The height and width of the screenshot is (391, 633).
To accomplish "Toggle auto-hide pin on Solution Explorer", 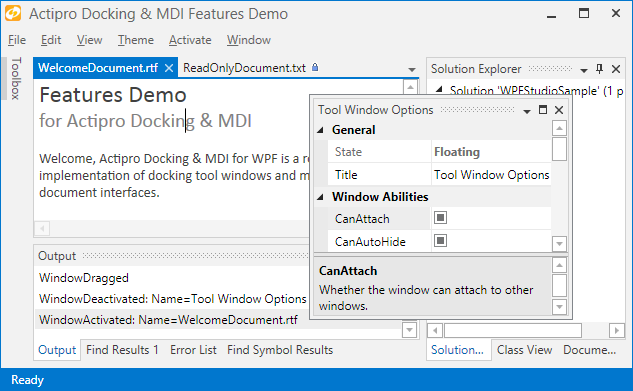I will pos(599,69).
